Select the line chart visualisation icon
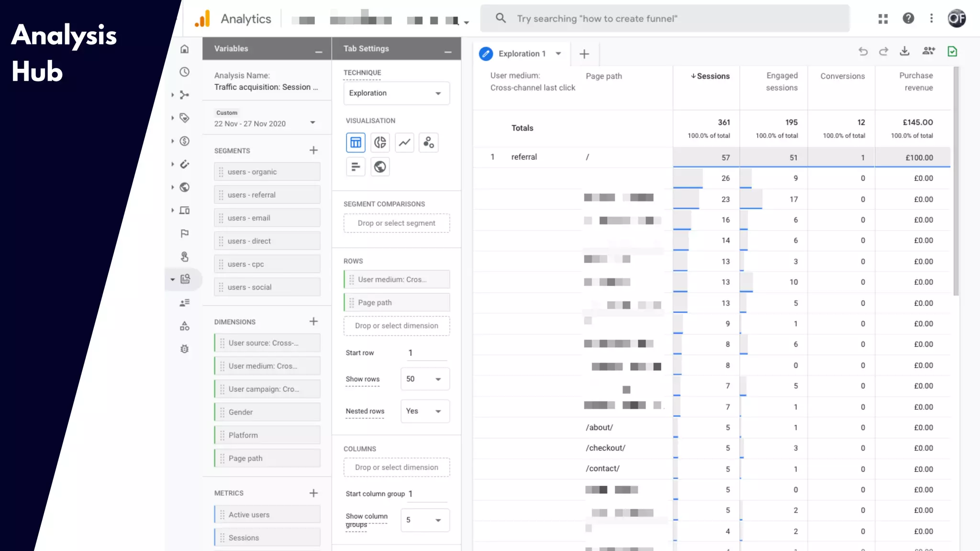Image resolution: width=980 pixels, height=551 pixels. coord(404,143)
